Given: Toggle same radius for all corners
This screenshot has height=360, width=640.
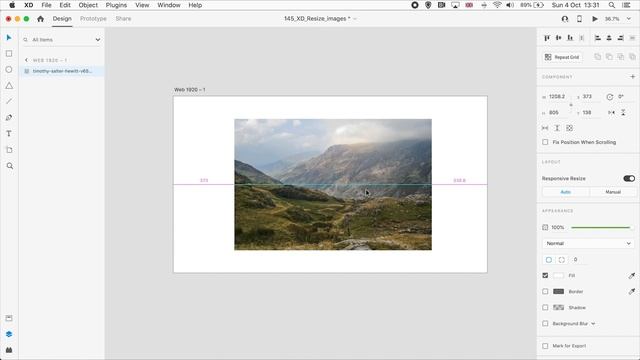Looking at the screenshot, I should click(x=549, y=260).
